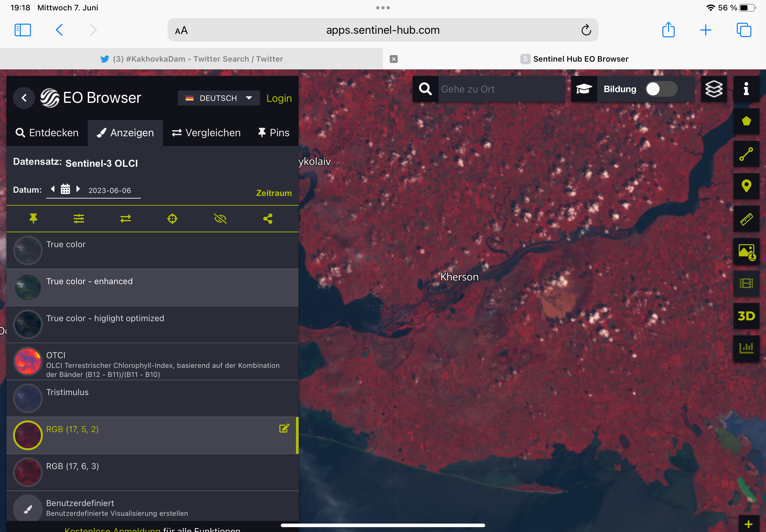Click the Login link
The image size is (766, 532).
279,98
